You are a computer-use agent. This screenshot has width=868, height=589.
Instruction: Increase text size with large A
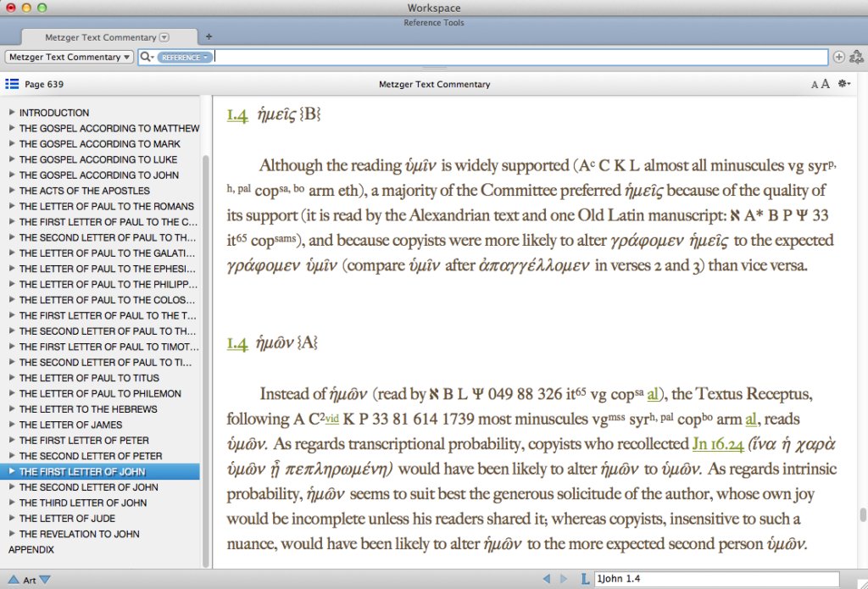(x=825, y=84)
